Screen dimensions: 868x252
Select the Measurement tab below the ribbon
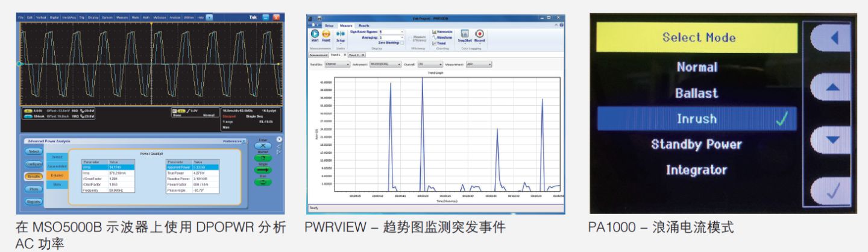[318, 55]
